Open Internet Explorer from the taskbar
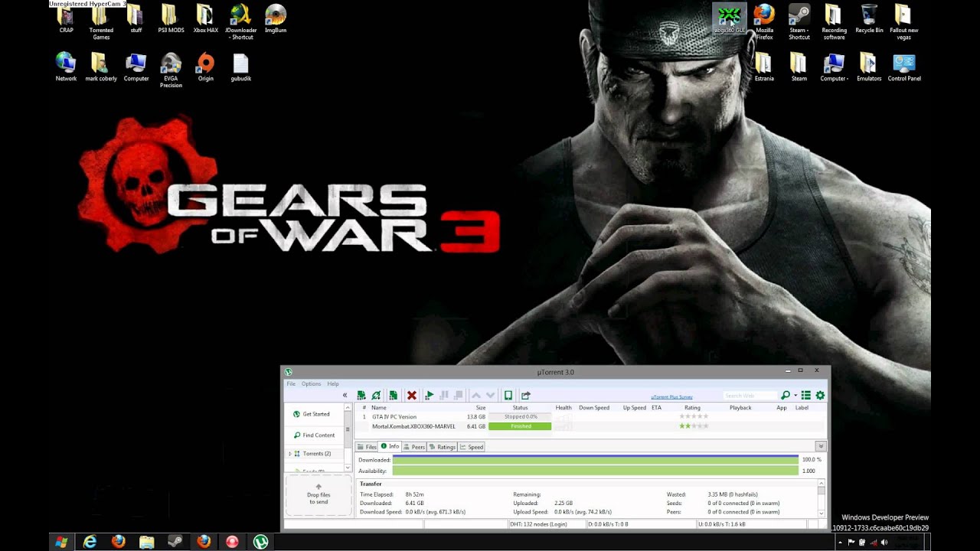Screen dimensions: 980x551 click(90, 542)
